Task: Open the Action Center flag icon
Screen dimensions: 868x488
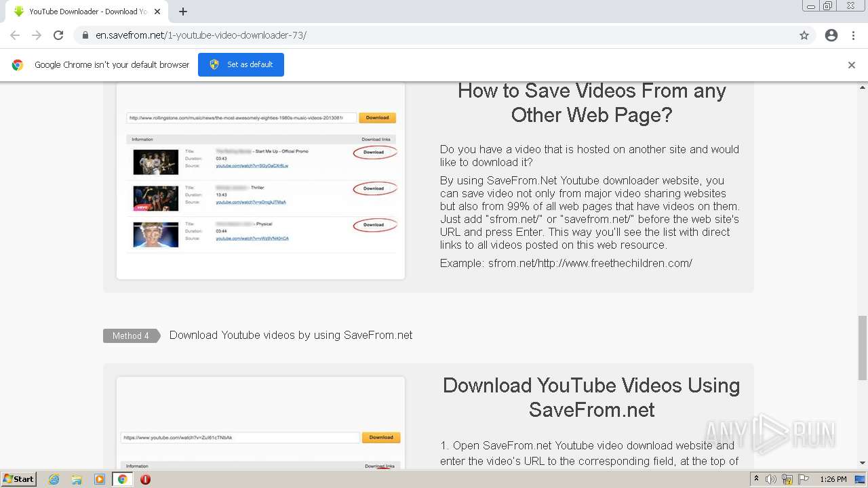Action: (804, 479)
